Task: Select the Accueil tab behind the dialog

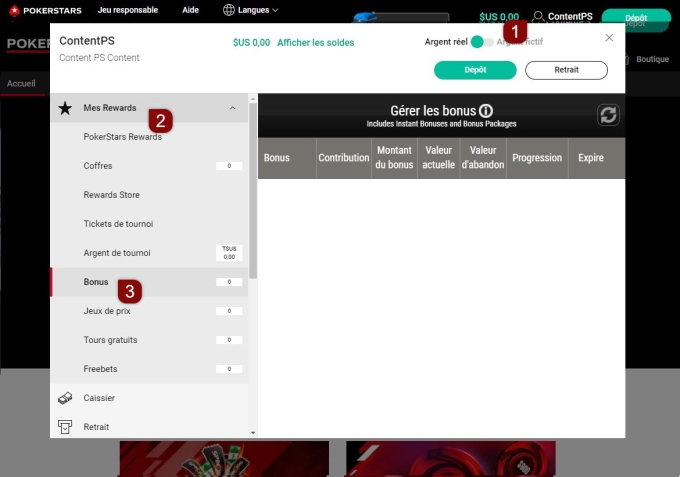Action: tap(21, 83)
